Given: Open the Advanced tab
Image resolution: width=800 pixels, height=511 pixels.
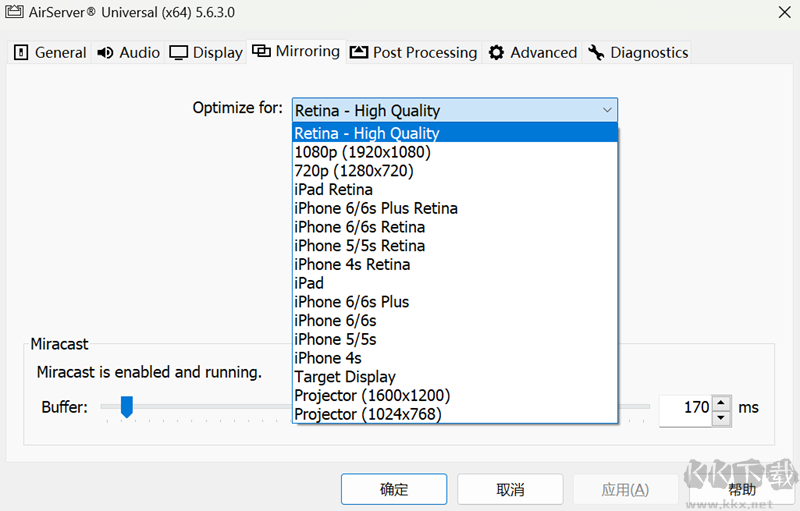Looking at the screenshot, I should tap(533, 53).
